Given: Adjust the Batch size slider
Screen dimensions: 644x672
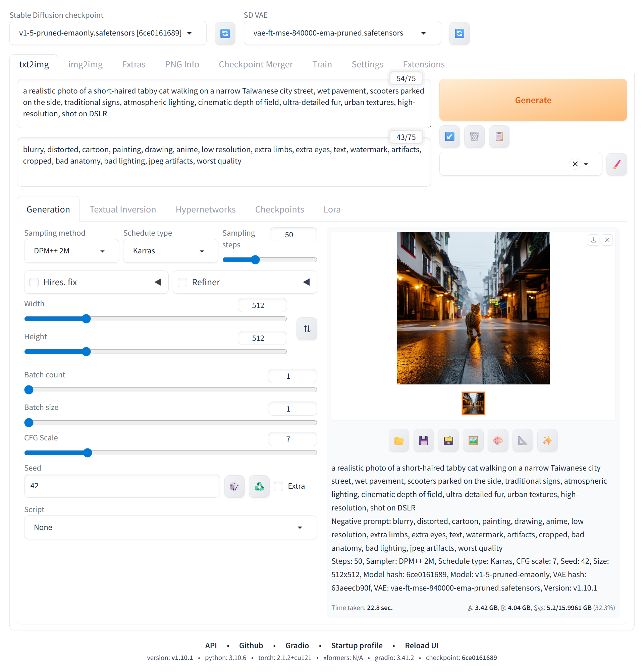Looking at the screenshot, I should (x=170, y=423).
